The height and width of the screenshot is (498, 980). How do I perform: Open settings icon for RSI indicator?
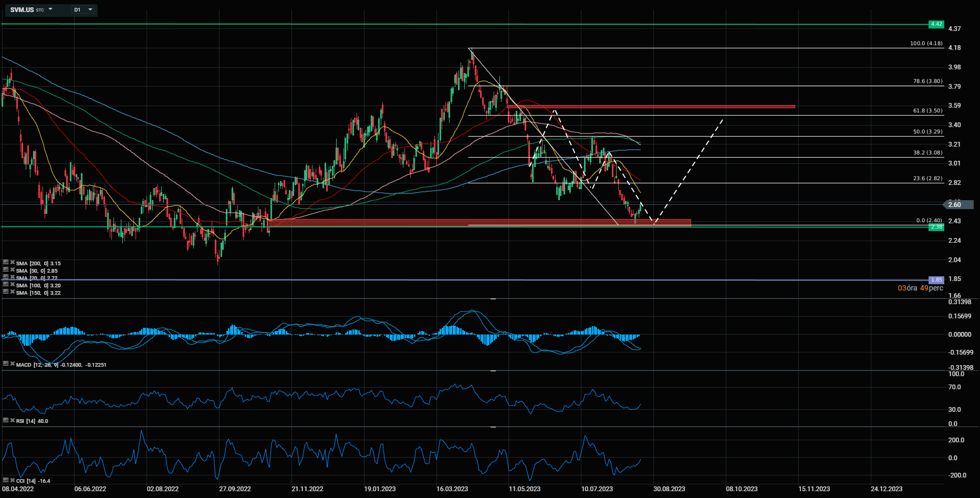6,420
